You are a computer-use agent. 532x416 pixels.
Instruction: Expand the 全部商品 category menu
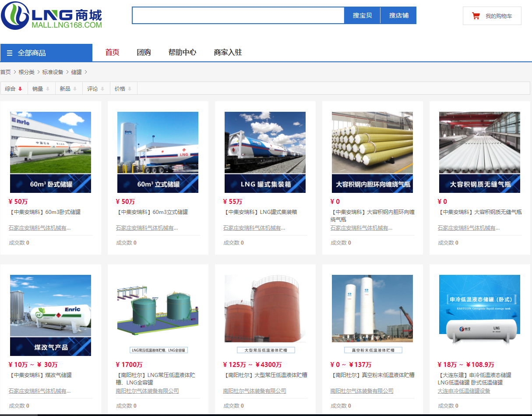46,53
